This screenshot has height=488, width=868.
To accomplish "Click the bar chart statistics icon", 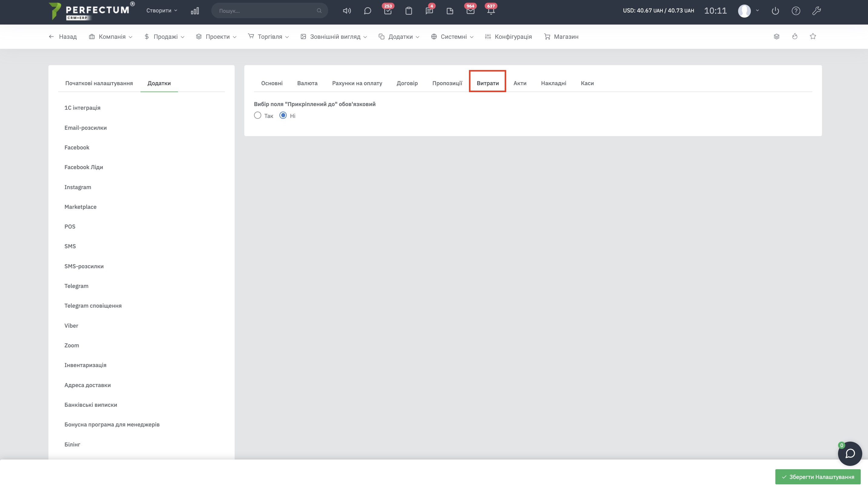I will coord(195,11).
